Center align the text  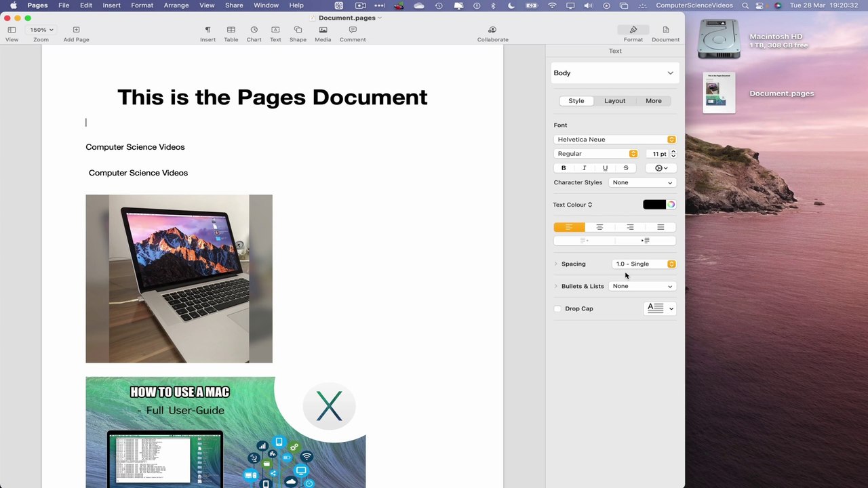(x=599, y=227)
